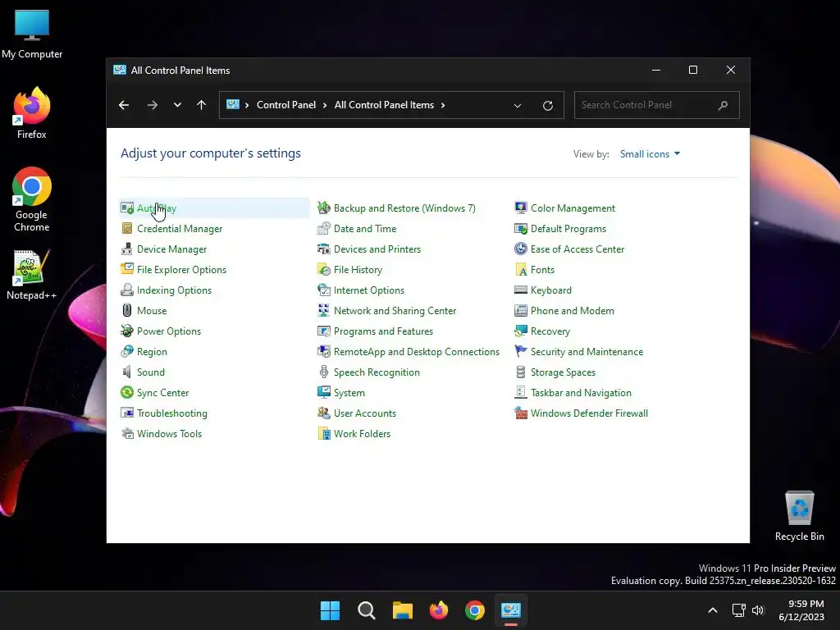The height and width of the screenshot is (630, 840).
Task: Select the Notepad++ desktop shortcut
Action: (x=32, y=274)
